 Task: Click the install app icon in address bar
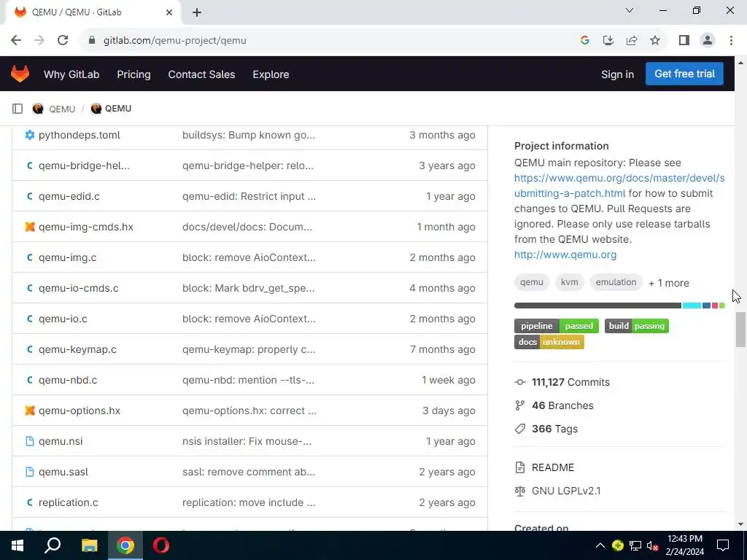pyautogui.click(x=608, y=41)
